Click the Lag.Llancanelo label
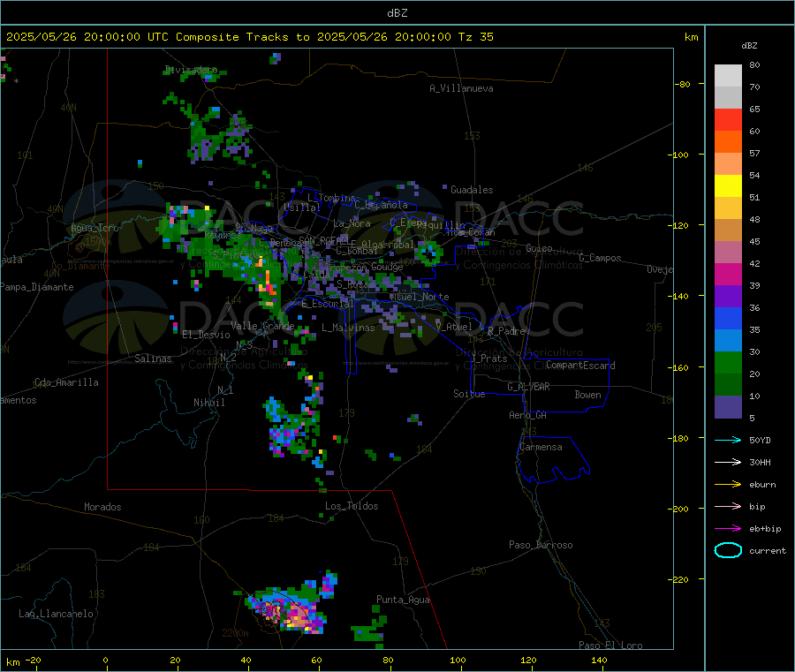Viewport: 795px width, 672px height. pyautogui.click(x=56, y=614)
